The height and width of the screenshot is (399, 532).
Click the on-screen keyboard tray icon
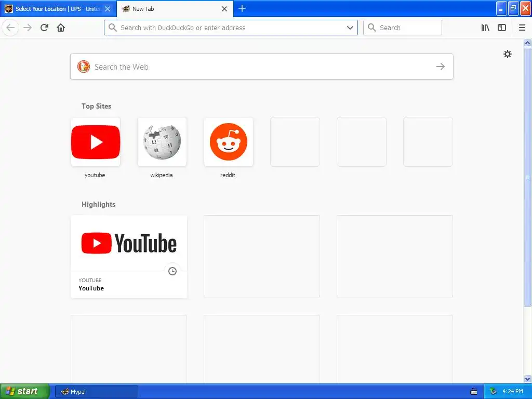(x=474, y=392)
